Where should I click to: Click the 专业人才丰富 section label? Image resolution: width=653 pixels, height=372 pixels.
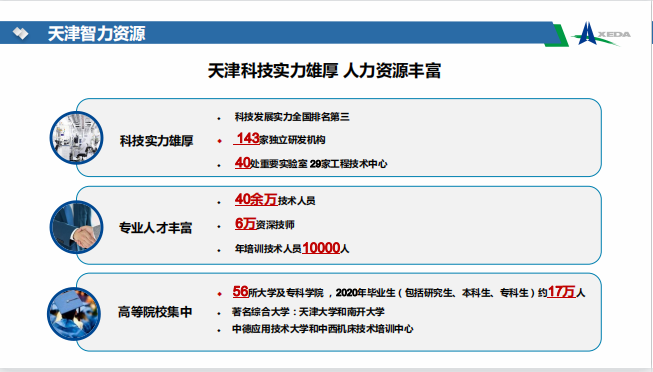click(156, 228)
